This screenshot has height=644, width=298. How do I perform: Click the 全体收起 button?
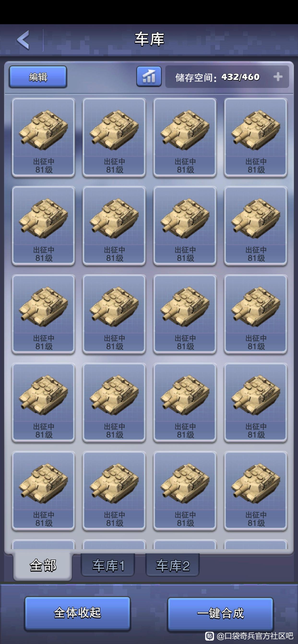tap(78, 613)
